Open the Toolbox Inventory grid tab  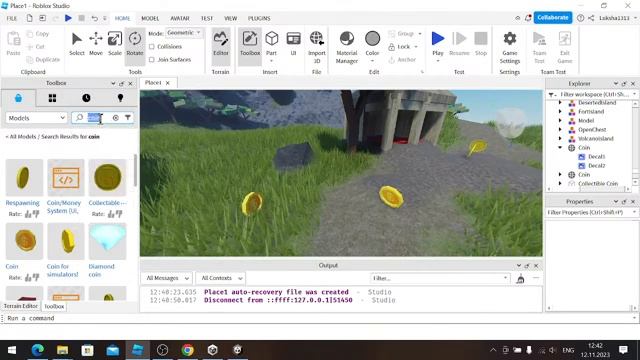click(x=52, y=98)
